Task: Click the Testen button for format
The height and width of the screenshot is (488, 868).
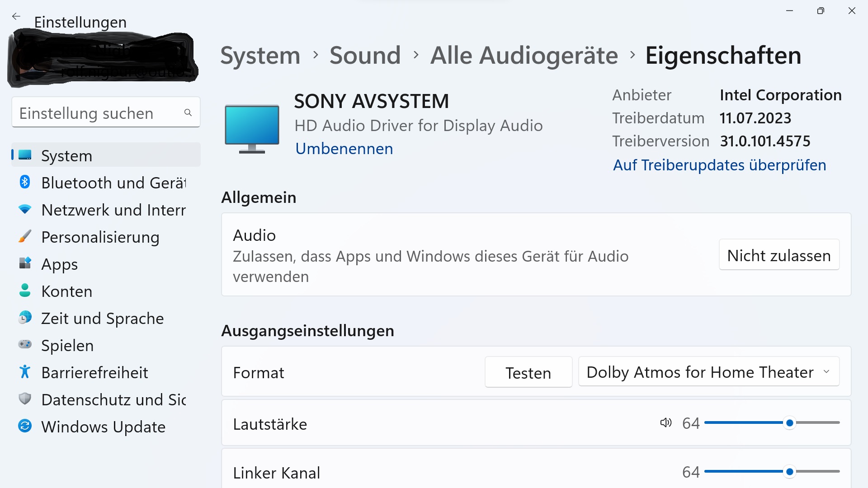Action: click(528, 372)
